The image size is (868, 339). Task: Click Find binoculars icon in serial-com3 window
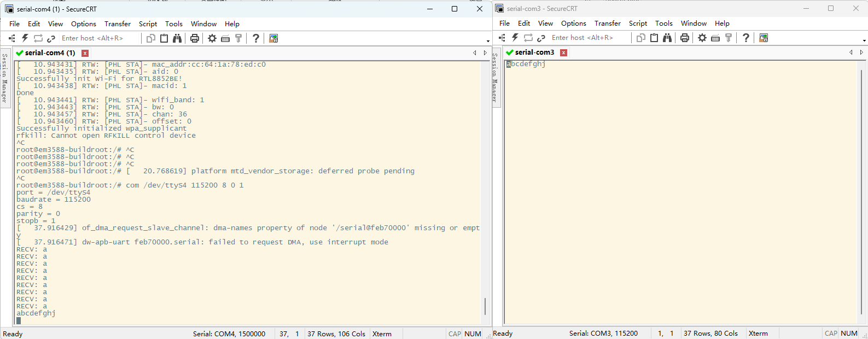tap(667, 38)
